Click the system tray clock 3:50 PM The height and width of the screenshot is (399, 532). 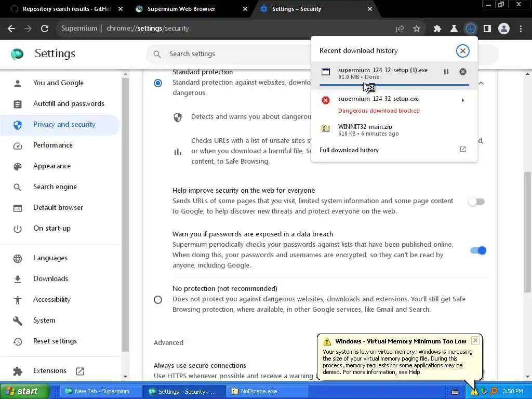click(x=513, y=392)
